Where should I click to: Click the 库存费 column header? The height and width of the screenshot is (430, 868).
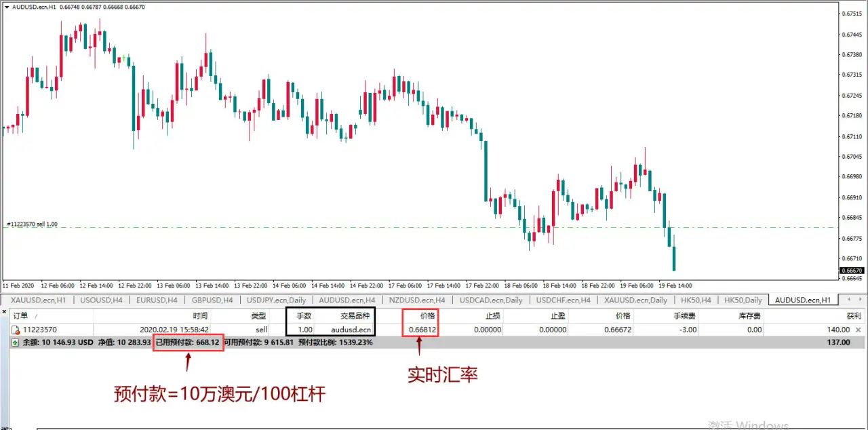coord(749,316)
